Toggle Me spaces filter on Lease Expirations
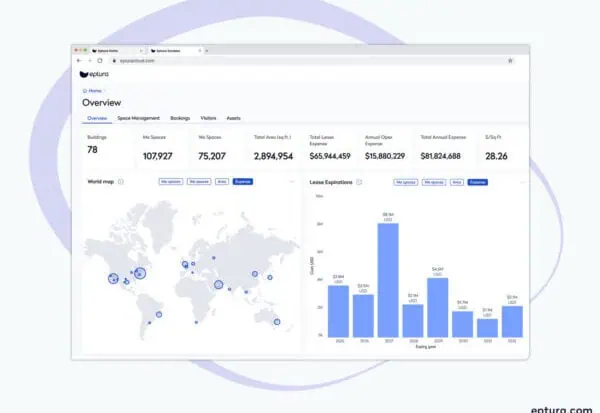The height and width of the screenshot is (413, 600). (406, 182)
